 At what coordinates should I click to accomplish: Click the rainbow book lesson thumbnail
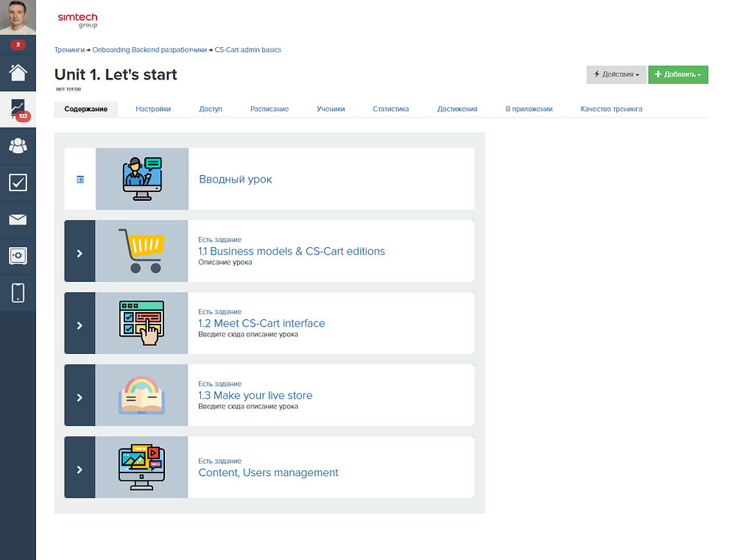(142, 395)
